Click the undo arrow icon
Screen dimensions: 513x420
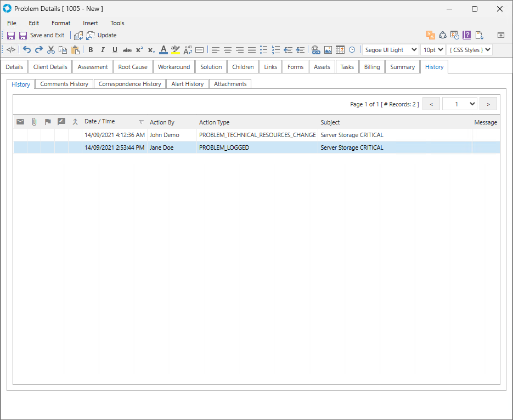pos(27,50)
